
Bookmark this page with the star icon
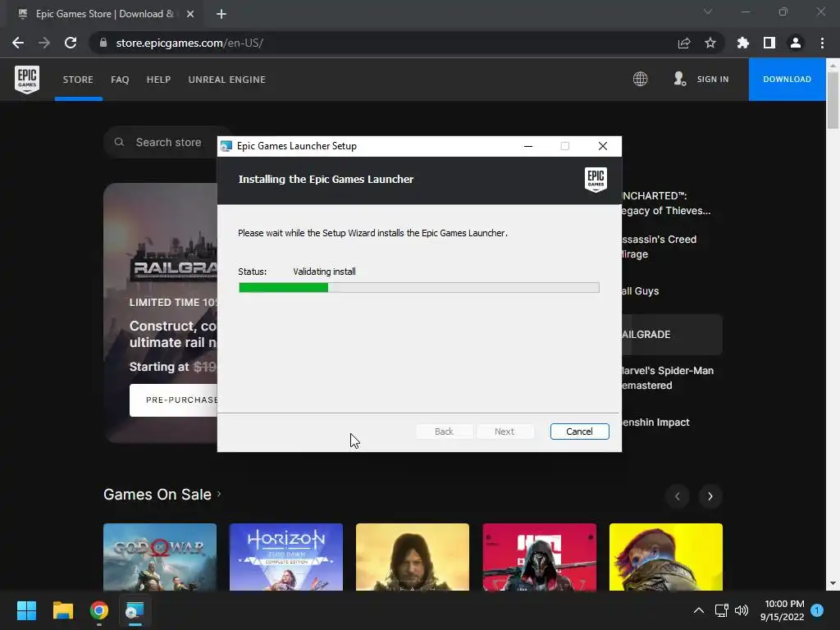[x=710, y=43]
